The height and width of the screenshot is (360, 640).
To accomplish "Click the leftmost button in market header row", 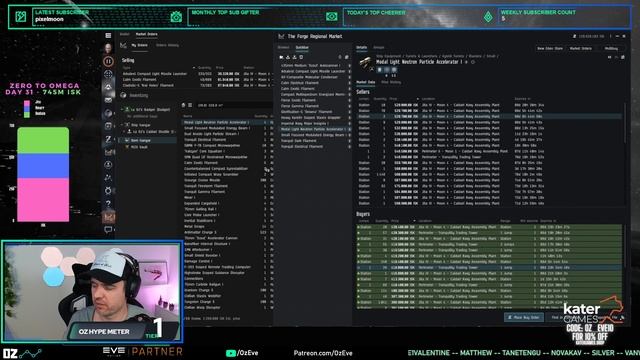I will (549, 49).
